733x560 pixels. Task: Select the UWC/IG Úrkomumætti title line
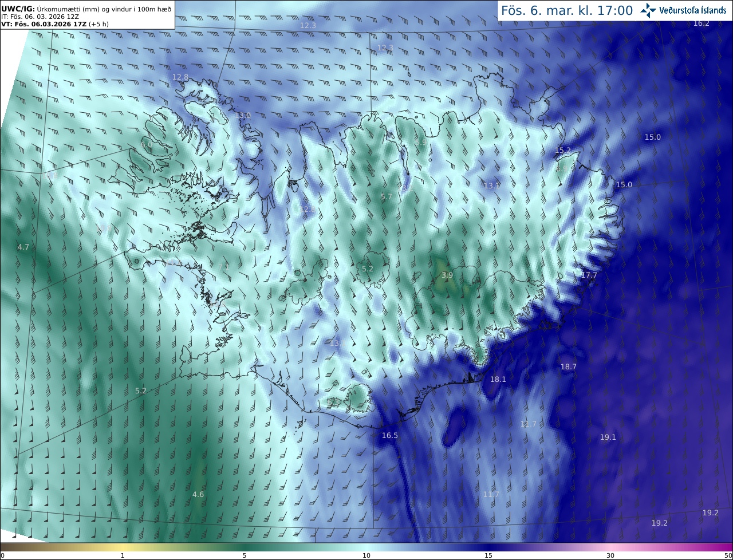point(86,9)
